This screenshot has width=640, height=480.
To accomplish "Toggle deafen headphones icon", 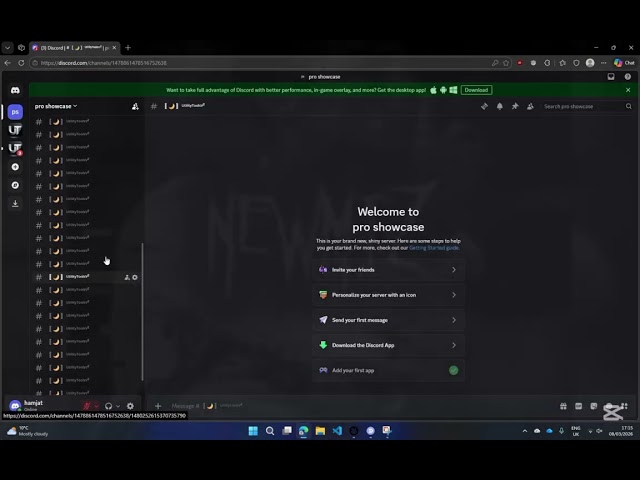I will pos(108,406).
